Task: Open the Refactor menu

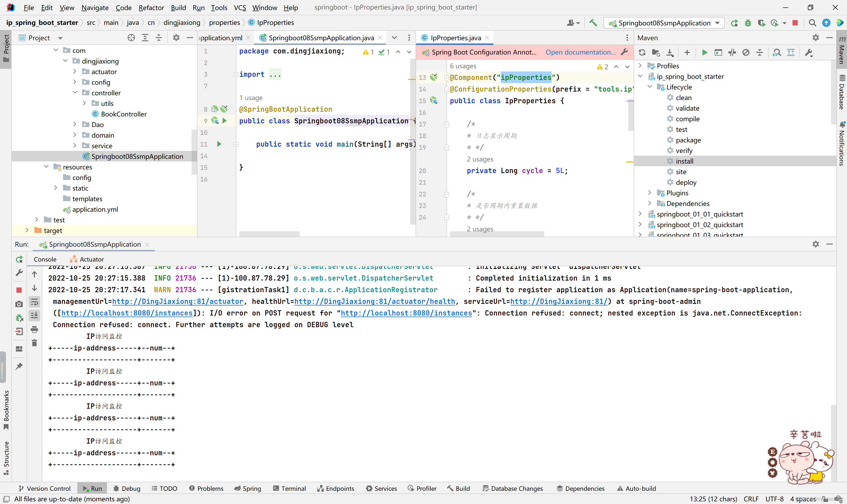Action: 151,7
